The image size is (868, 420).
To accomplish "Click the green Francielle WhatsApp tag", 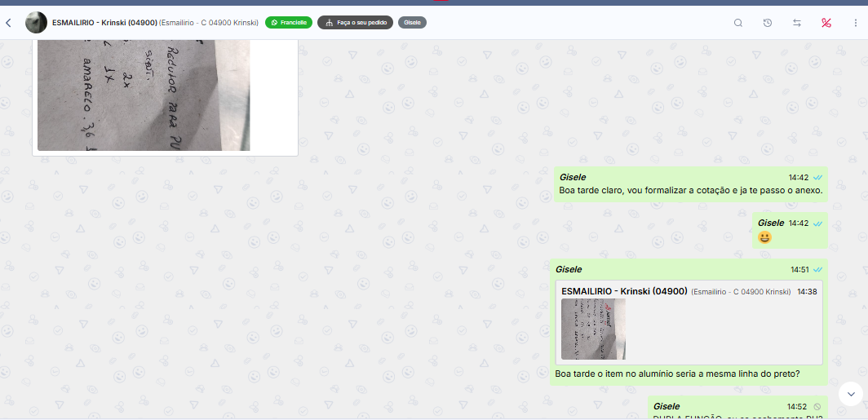I will click(289, 23).
